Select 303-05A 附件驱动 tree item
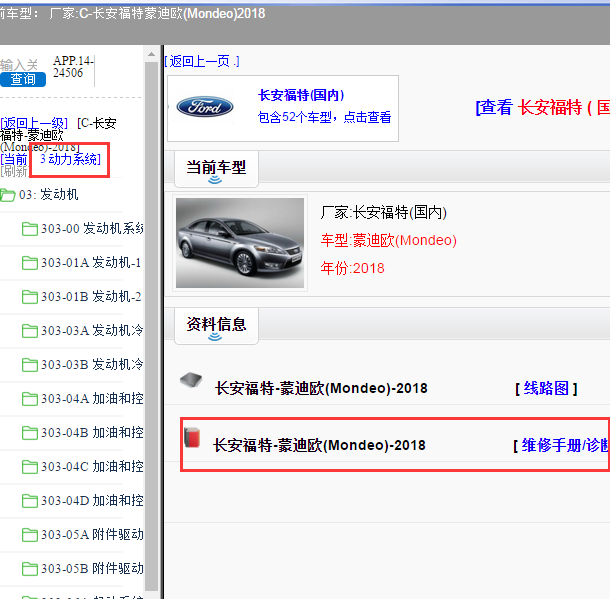 pyautogui.click(x=92, y=534)
